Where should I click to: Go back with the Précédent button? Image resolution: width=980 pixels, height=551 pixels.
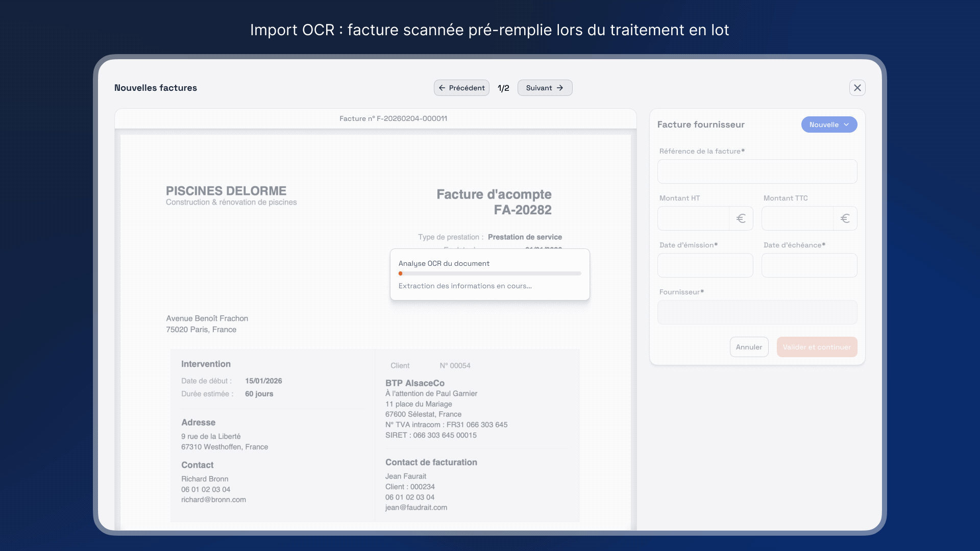click(x=461, y=88)
